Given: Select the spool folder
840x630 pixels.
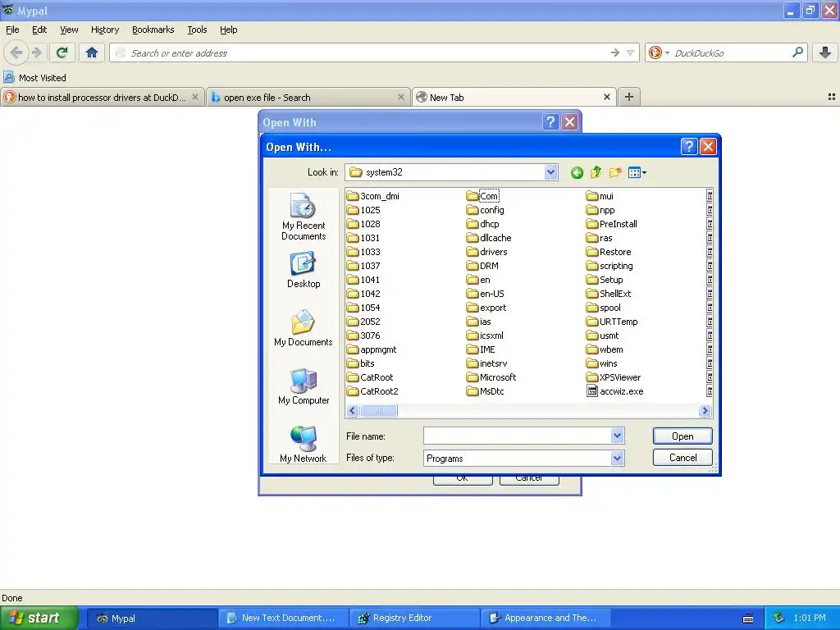Looking at the screenshot, I should [x=604, y=308].
